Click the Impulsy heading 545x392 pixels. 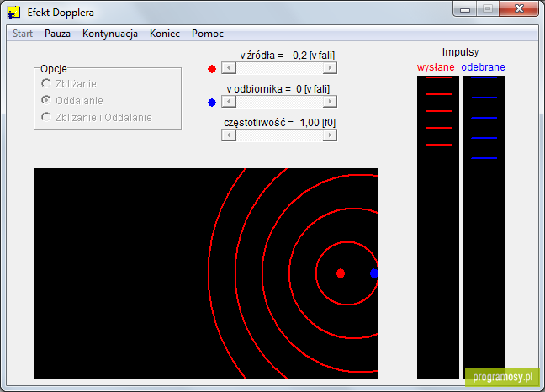460,52
